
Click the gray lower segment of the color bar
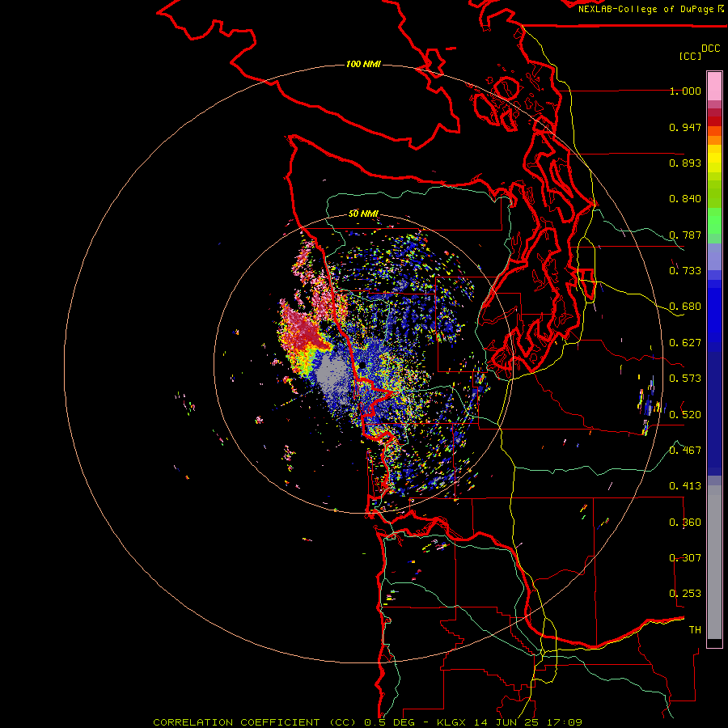[714, 562]
